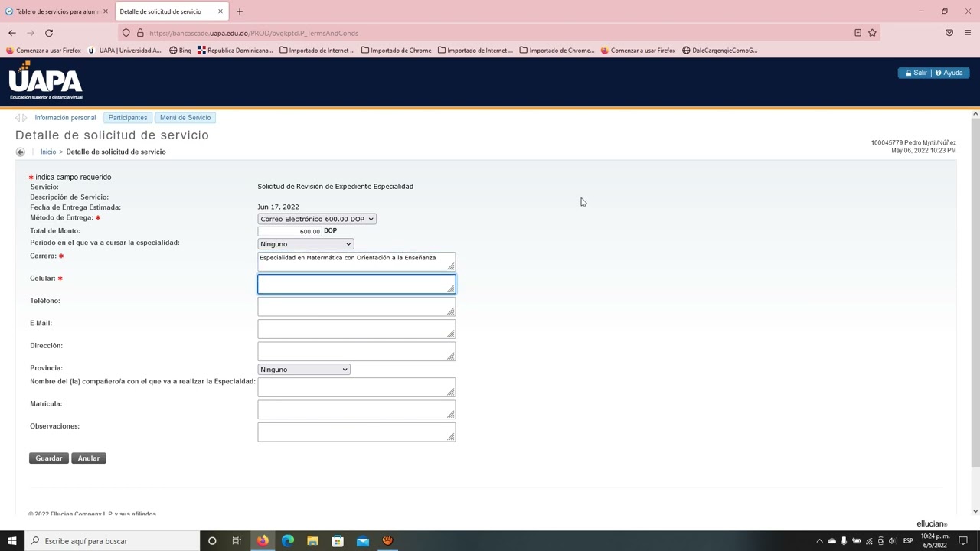This screenshot has width=980, height=551.
Task: Click the volume icon in system tray
Action: pos(893,541)
